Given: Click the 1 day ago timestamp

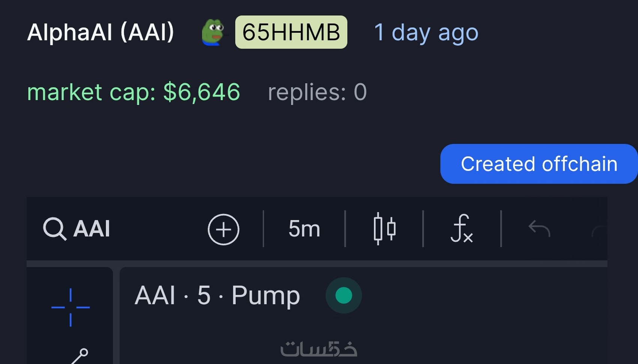Looking at the screenshot, I should (x=426, y=32).
